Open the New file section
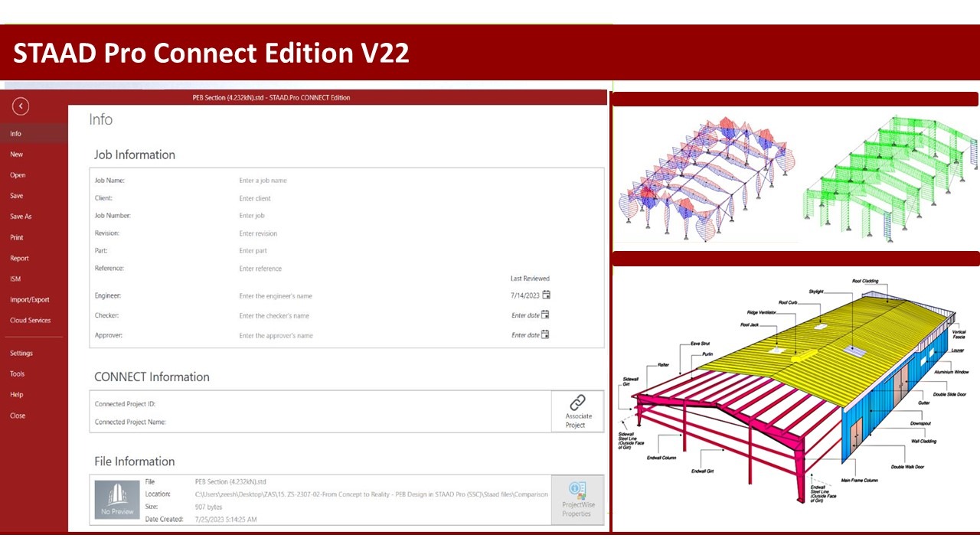 (16, 154)
